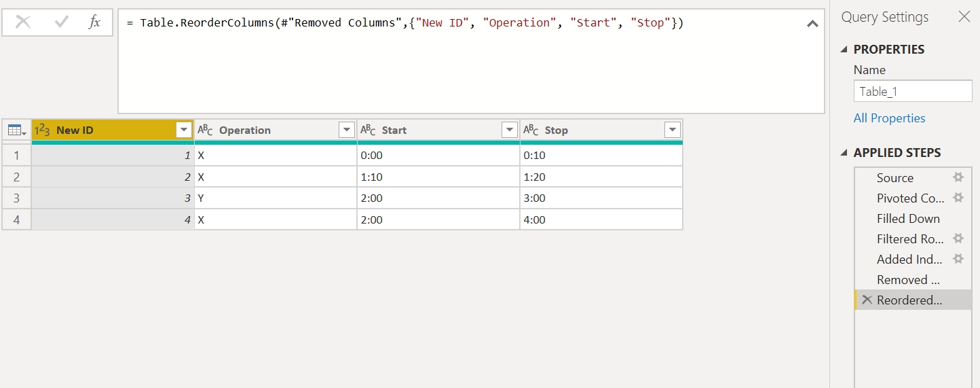The height and width of the screenshot is (388, 980).
Task: Open the Stop column filter dropdown
Action: [x=673, y=130]
